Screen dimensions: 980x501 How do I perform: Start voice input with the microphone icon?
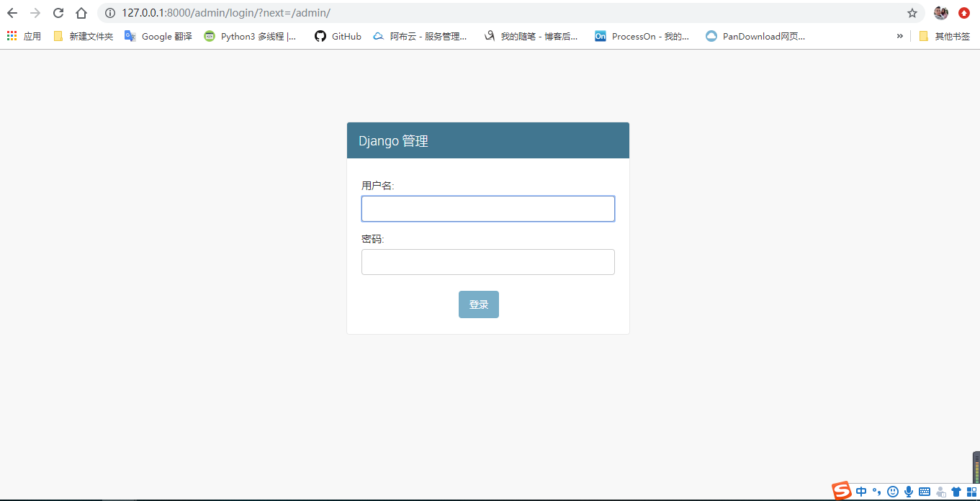[x=909, y=492]
